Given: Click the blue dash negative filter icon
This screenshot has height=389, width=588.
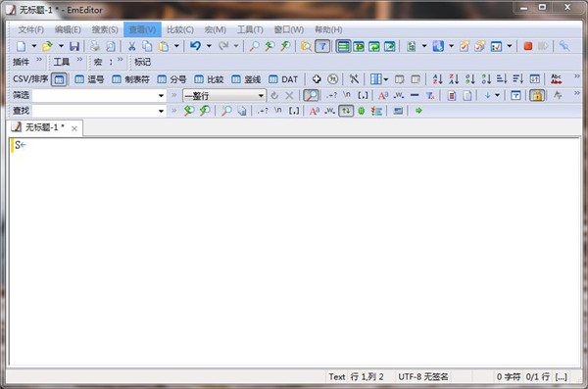Looking at the screenshot, I should 415,95.
